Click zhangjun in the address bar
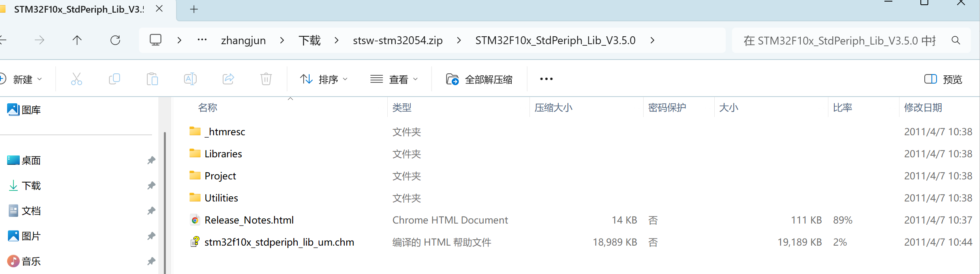 [243, 40]
